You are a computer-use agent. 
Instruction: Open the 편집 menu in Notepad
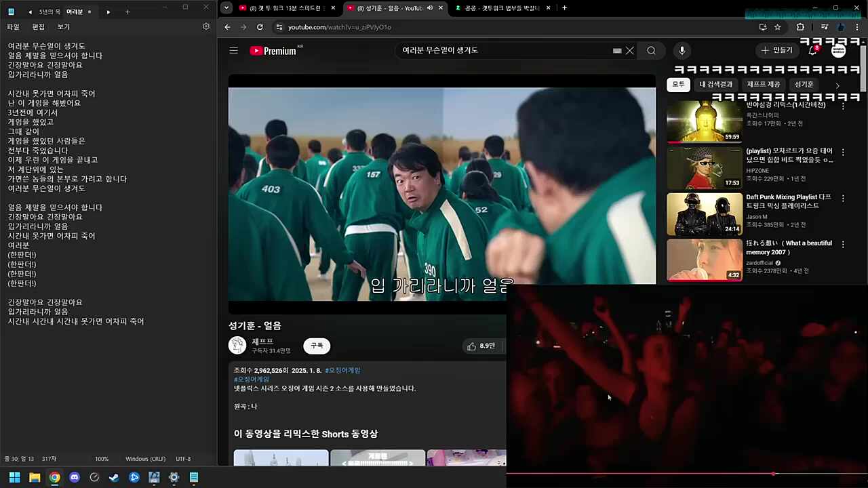coord(38,27)
